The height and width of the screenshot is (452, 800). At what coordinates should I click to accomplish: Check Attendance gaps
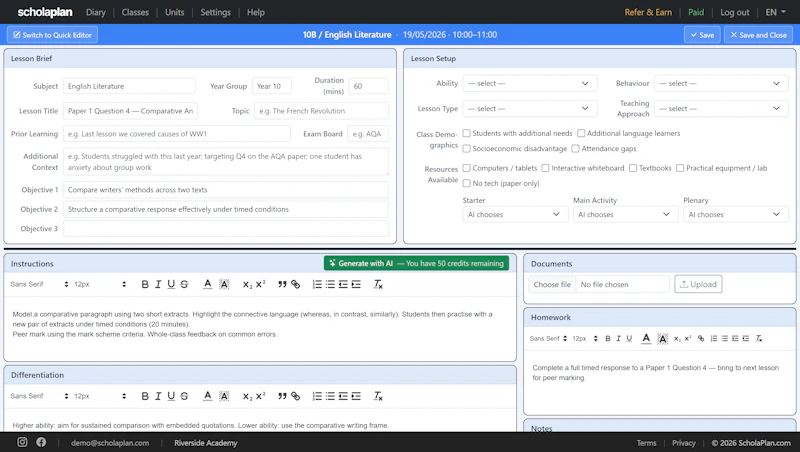(576, 148)
